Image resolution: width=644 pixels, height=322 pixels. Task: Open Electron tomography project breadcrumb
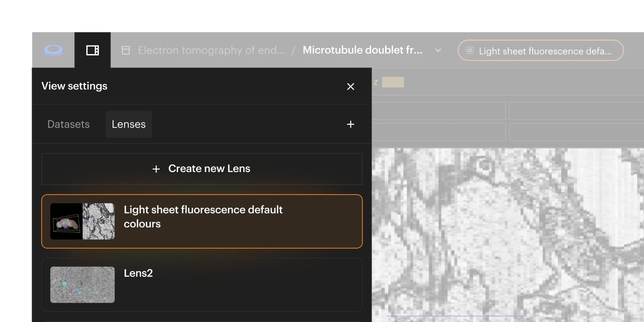point(212,50)
